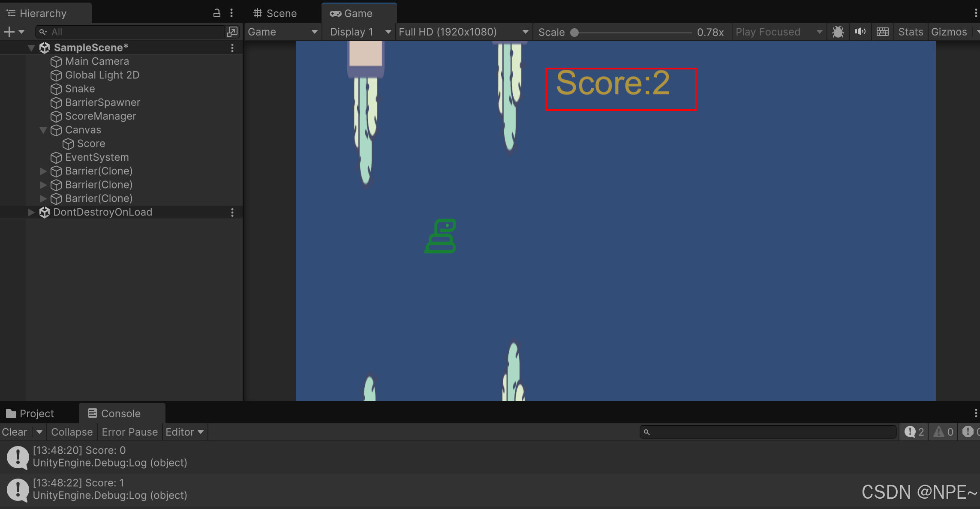Viewport: 980px width, 509px height.
Task: Click the SampleScene Unity icon
Action: coord(45,48)
